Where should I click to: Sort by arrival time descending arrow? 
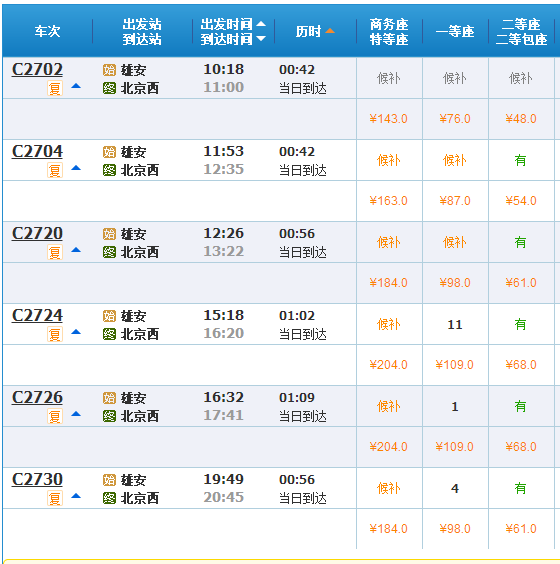tap(261, 38)
